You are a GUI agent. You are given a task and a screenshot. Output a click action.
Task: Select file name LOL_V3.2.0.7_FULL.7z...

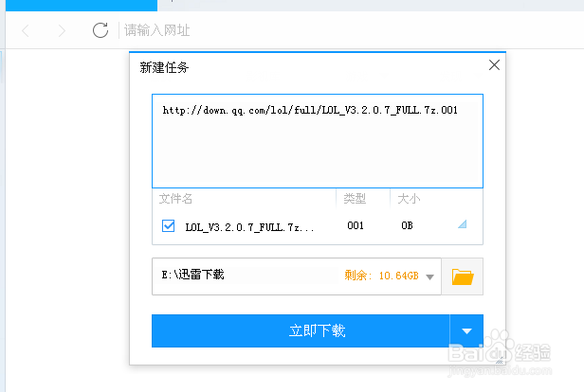pos(249,227)
